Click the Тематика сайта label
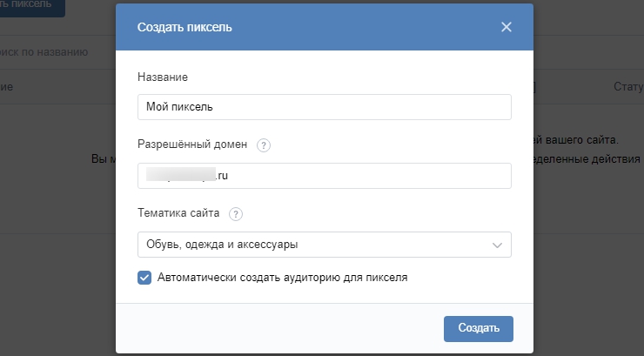This screenshot has width=644, height=356. (178, 213)
